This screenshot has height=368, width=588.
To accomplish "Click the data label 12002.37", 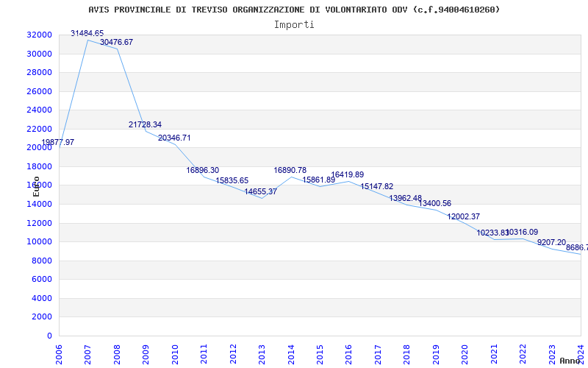I will (x=464, y=216).
